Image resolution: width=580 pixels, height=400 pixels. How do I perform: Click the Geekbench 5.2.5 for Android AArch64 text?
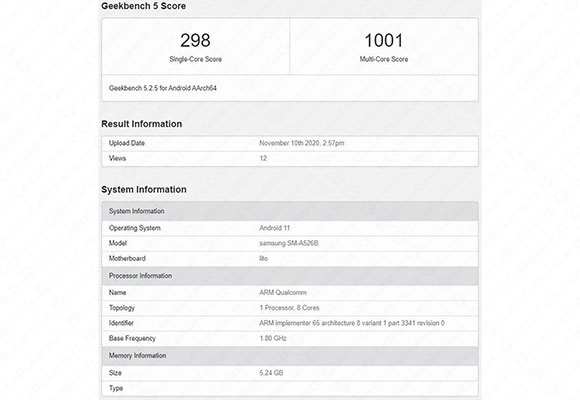click(163, 88)
